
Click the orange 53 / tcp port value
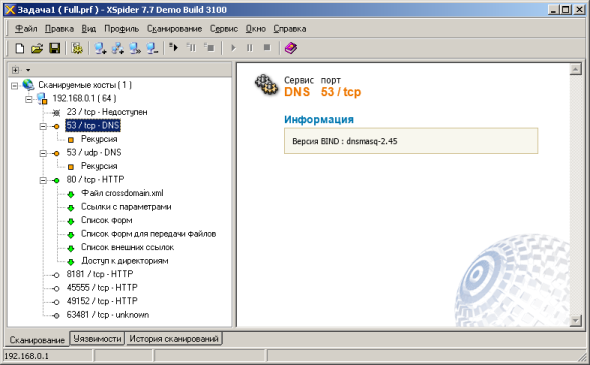pyautogui.click(x=341, y=92)
